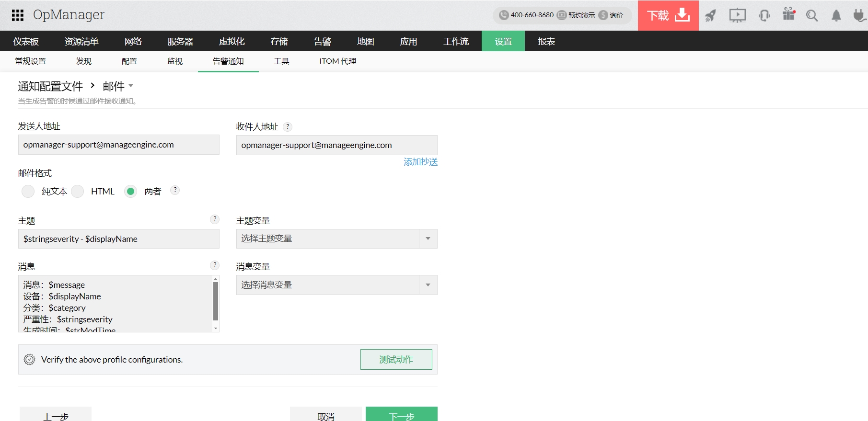
Task: Click help icon next to 收件人地址
Action: [x=288, y=127]
